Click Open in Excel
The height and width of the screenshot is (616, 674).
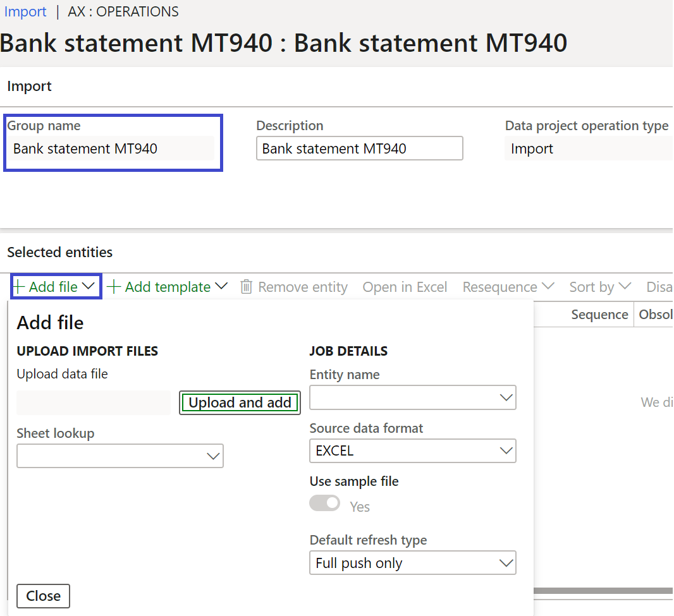[x=405, y=287]
